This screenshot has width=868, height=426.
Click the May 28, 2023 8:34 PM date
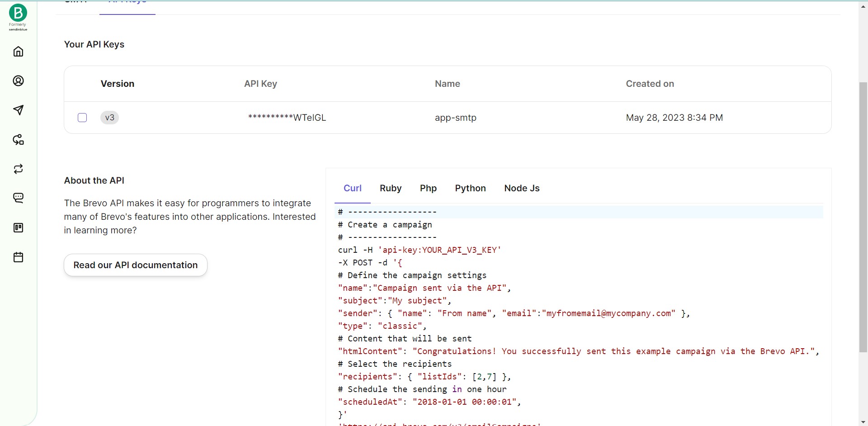point(675,118)
